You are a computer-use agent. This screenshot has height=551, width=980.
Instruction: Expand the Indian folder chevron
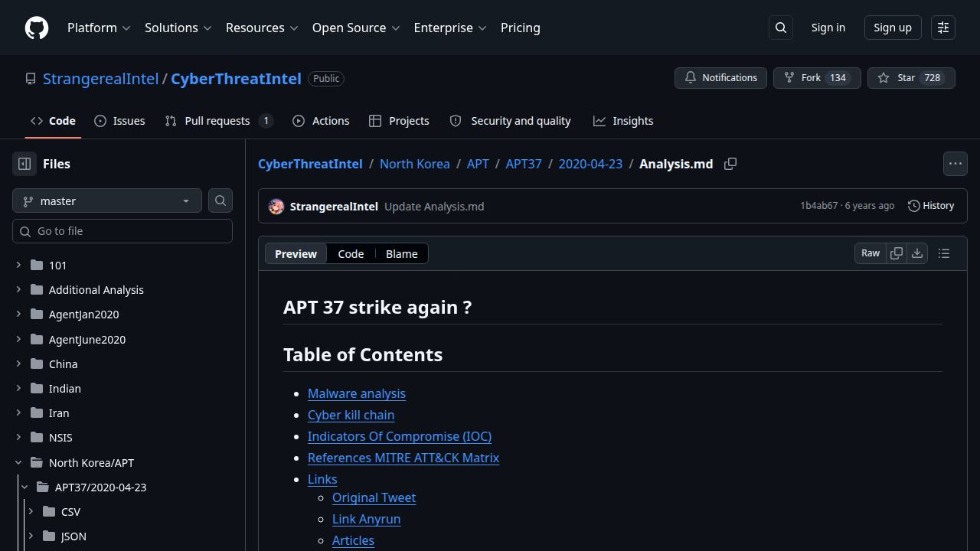coord(18,388)
